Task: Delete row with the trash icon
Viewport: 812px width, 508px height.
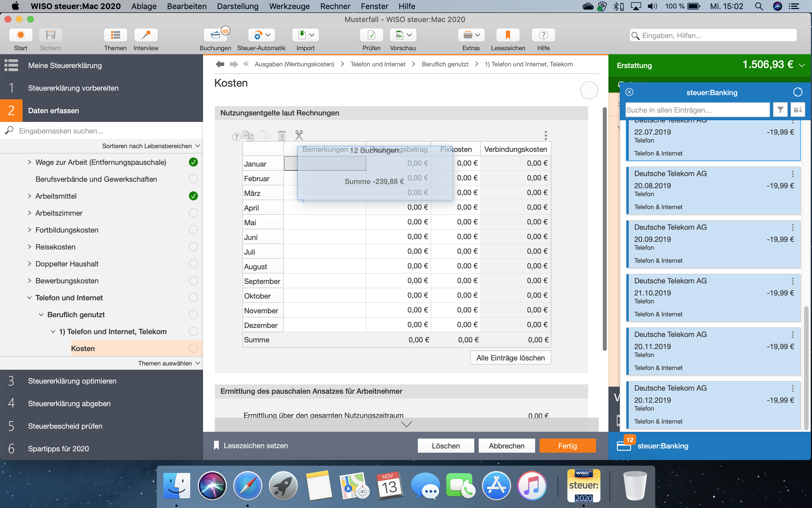Action: [x=282, y=135]
